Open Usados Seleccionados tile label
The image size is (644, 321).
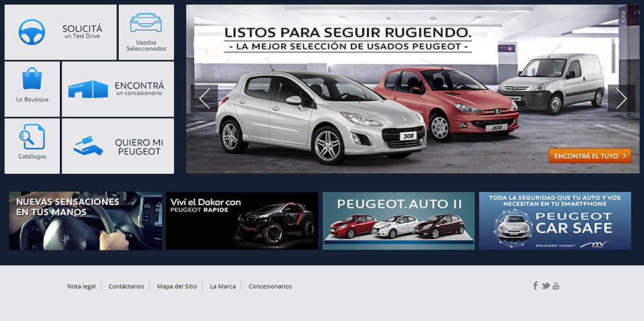coord(146,45)
